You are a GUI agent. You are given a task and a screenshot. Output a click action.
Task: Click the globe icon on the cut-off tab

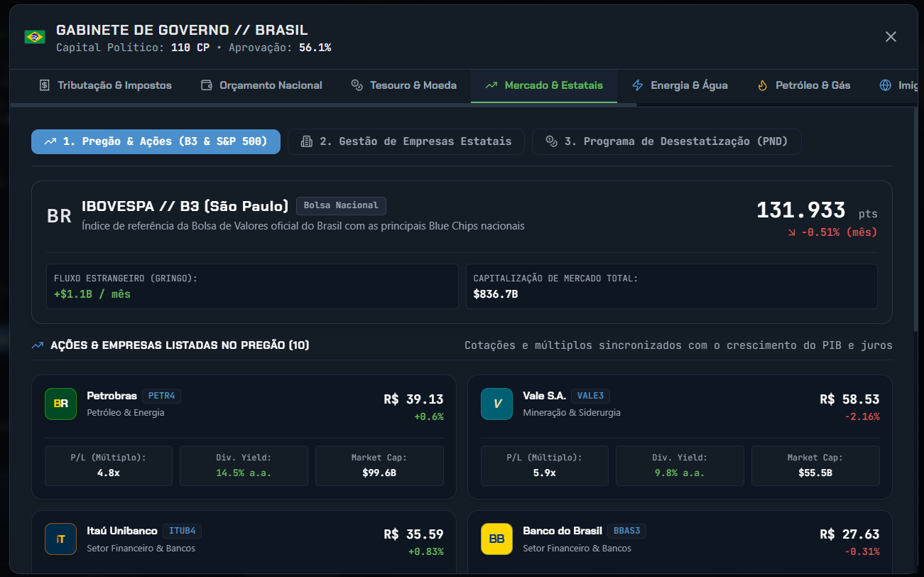(x=885, y=85)
